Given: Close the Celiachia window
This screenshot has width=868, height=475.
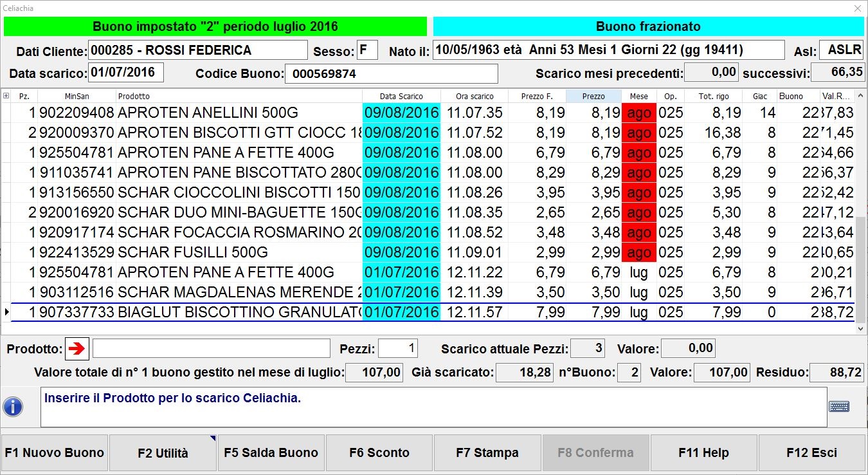Looking at the screenshot, I should click(x=857, y=8).
